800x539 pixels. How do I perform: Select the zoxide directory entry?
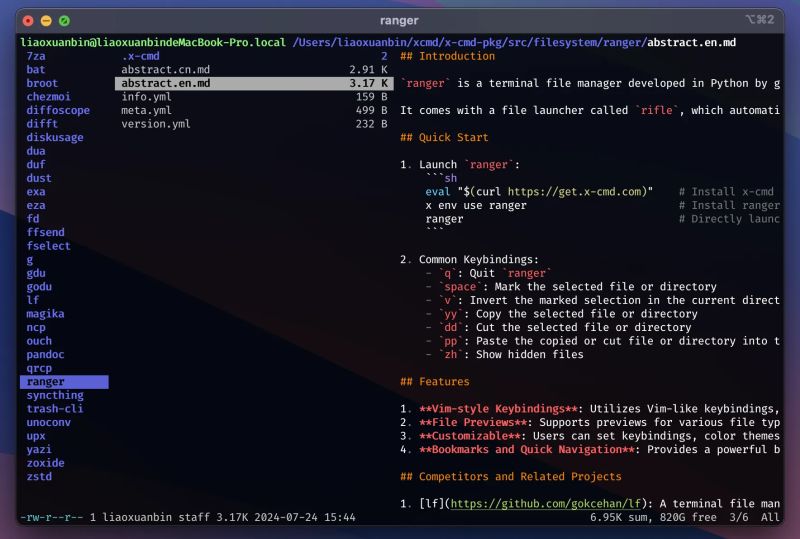coord(45,463)
